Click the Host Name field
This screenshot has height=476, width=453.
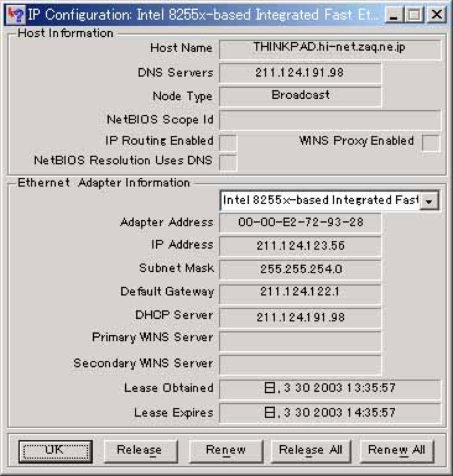click(330, 49)
